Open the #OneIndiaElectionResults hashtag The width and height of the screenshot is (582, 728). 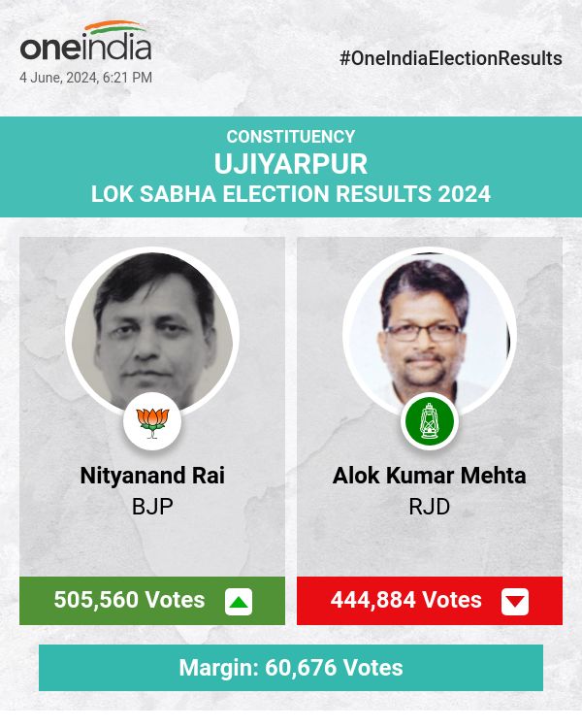tap(450, 58)
